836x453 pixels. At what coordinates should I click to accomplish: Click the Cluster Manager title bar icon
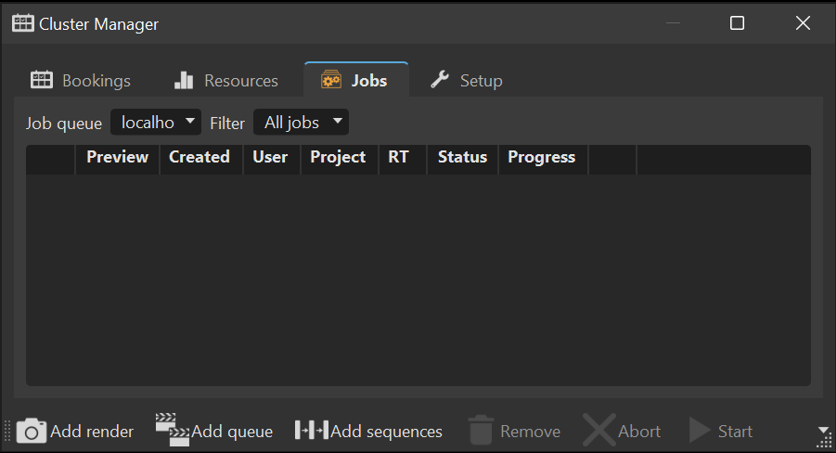[23, 23]
